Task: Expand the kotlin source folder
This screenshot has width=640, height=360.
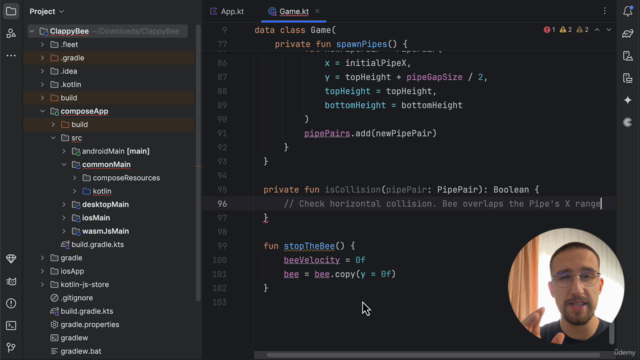Action: pyautogui.click(x=75, y=191)
